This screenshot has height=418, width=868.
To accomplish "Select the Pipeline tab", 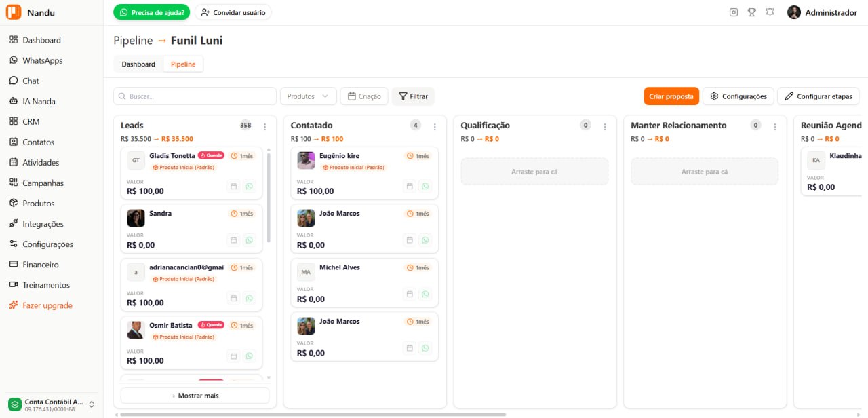I will click(x=183, y=64).
